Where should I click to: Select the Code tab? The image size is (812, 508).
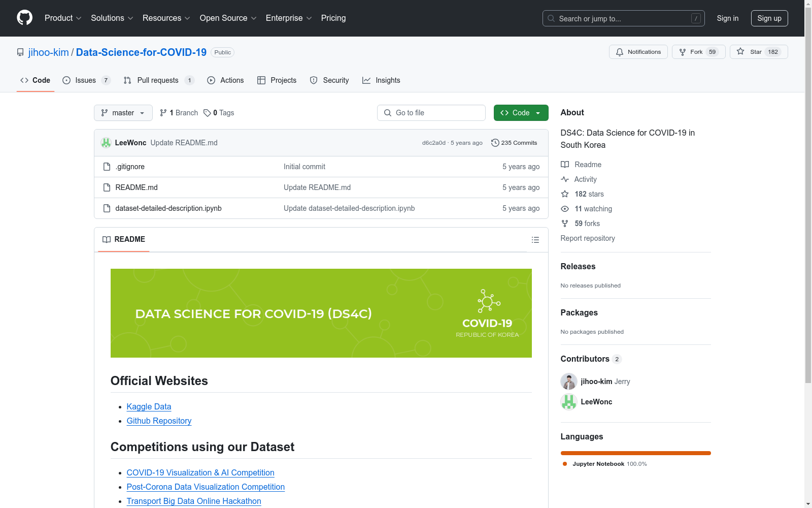pos(36,80)
